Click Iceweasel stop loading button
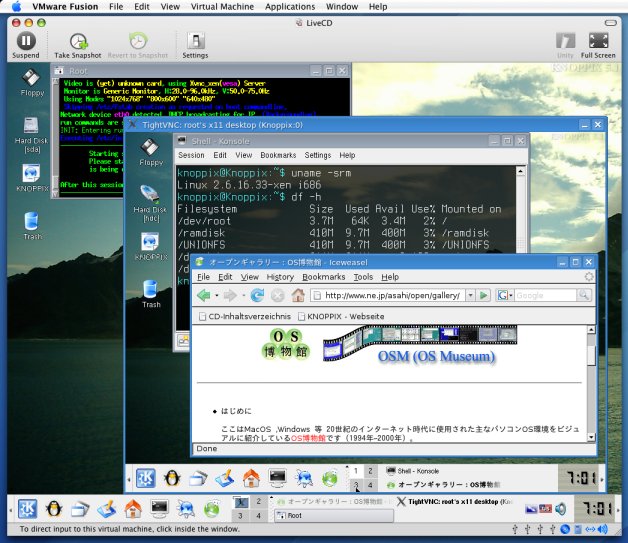The image size is (628, 543). [x=277, y=296]
